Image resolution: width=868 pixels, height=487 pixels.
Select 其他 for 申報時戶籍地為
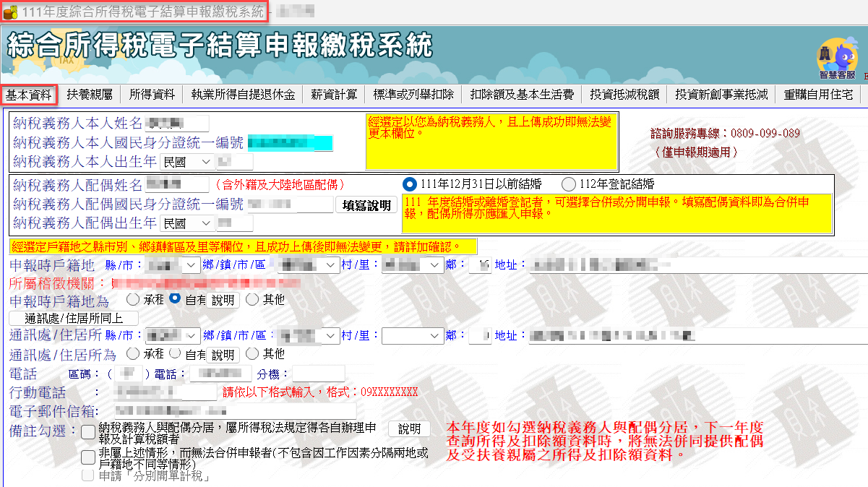(252, 298)
